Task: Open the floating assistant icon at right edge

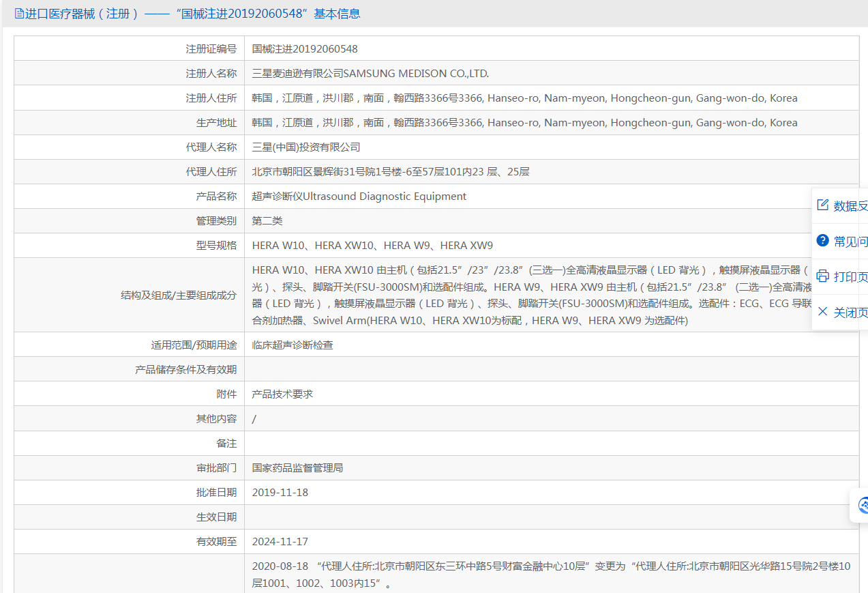Action: [x=863, y=505]
